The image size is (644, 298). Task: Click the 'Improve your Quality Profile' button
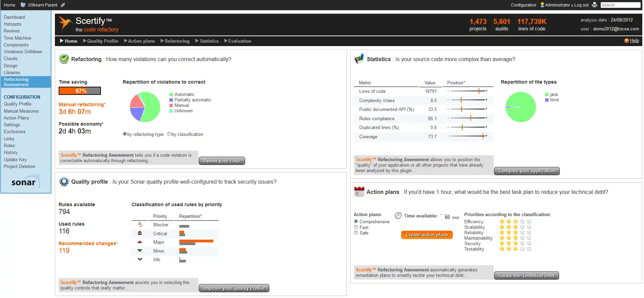tap(234, 288)
